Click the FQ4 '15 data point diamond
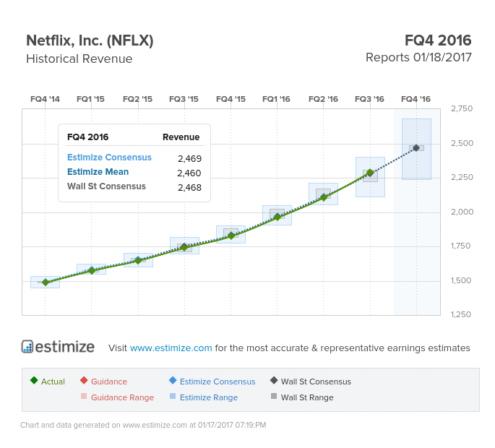 (231, 236)
